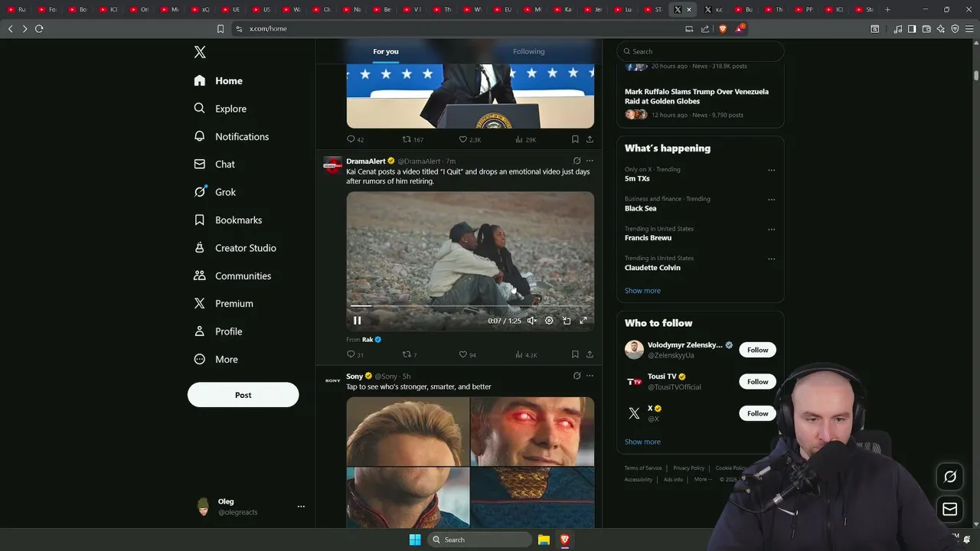Image resolution: width=980 pixels, height=551 pixels.
Task: Open Terms of Service link
Action: coord(643,468)
